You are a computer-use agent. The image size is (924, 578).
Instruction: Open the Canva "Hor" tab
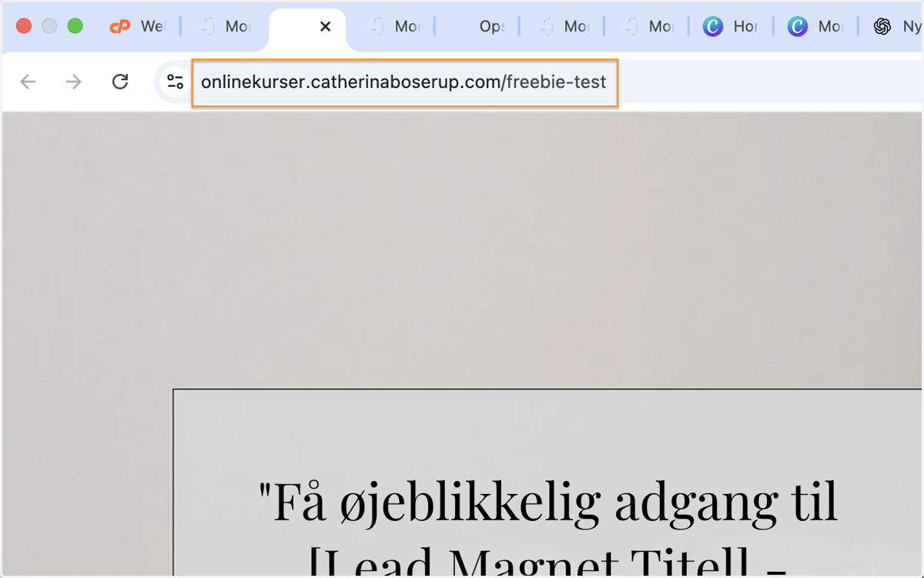tap(731, 27)
